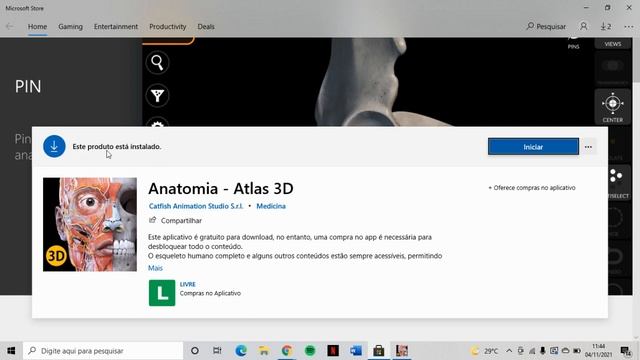The width and height of the screenshot is (640, 360).
Task: Click the blue download status icon
Action: 54,146
